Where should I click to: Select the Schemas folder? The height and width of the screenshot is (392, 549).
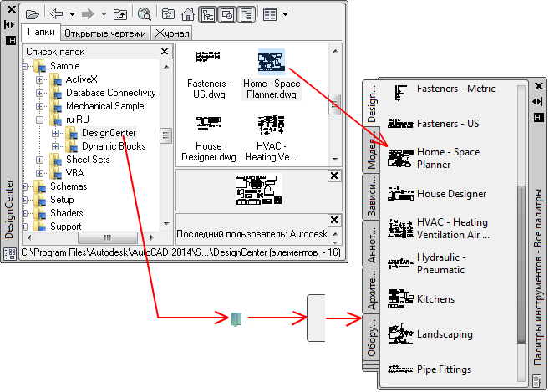point(69,186)
